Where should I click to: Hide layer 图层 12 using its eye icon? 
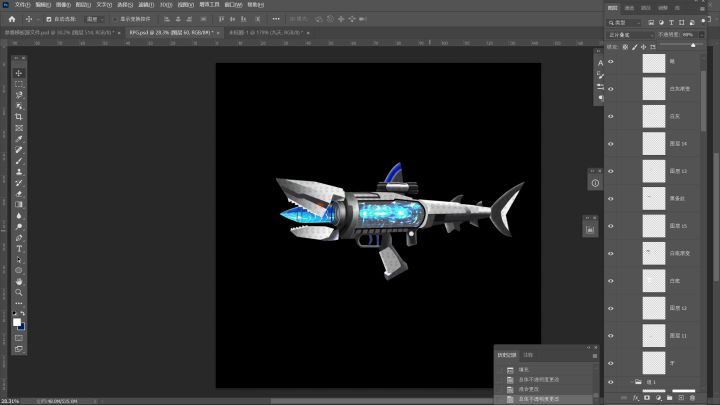click(x=611, y=308)
